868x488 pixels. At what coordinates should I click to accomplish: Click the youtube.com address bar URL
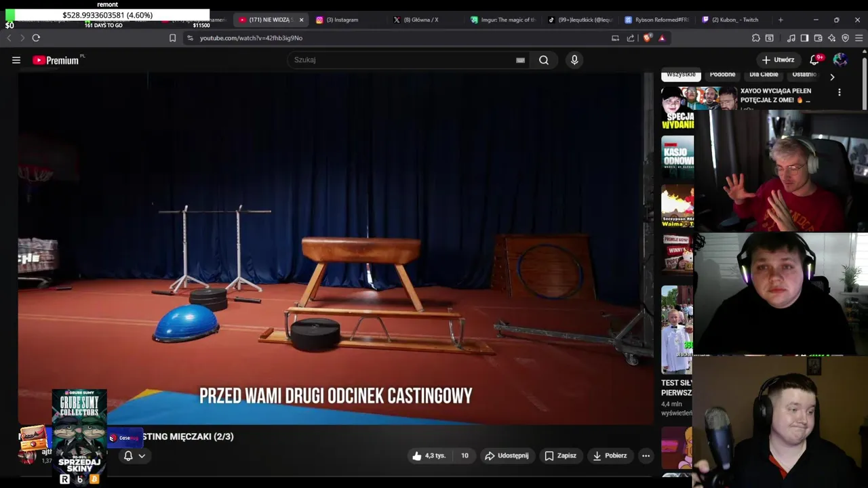click(251, 38)
